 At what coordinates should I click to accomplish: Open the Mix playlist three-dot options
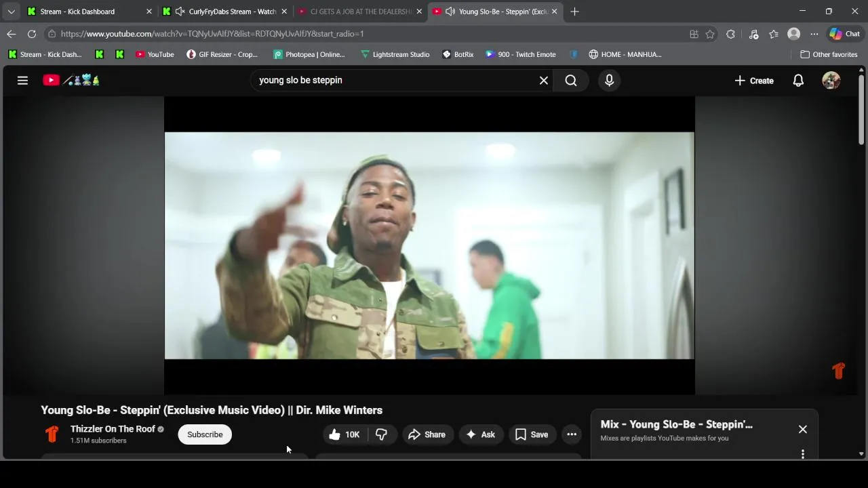(803, 453)
